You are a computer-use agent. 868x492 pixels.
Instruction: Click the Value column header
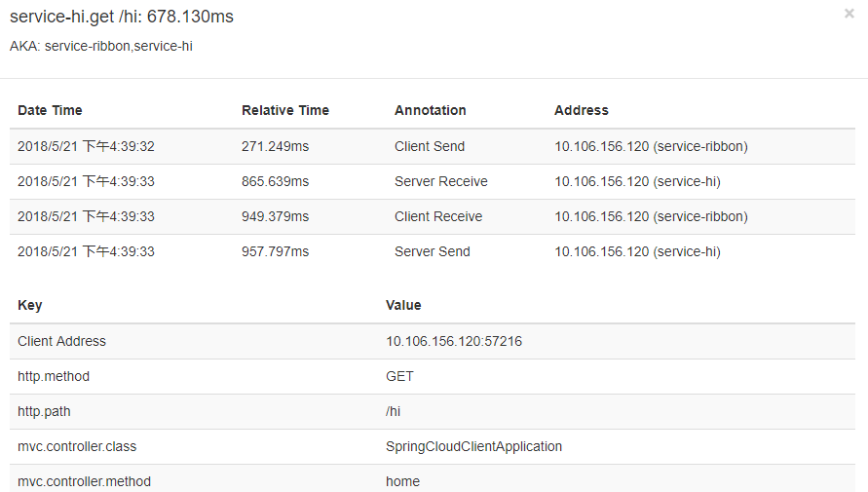click(403, 305)
